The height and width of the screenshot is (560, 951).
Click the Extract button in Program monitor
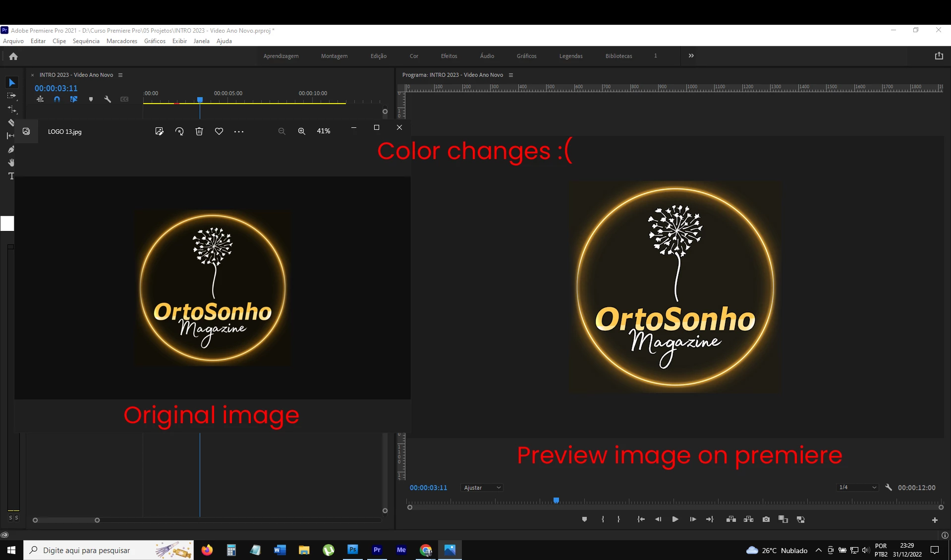[748, 519]
